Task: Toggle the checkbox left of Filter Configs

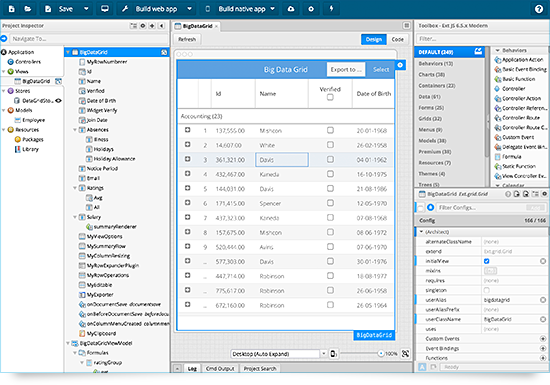Action: click(420, 208)
